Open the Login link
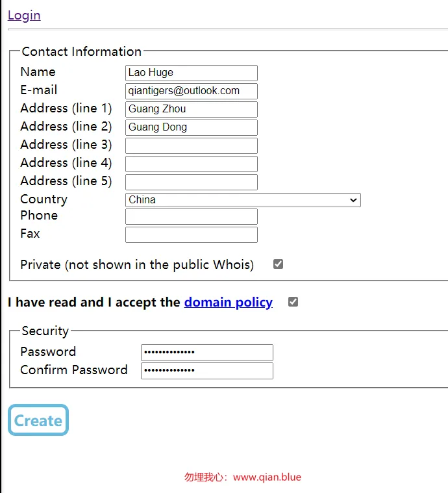The width and height of the screenshot is (448, 493). pyautogui.click(x=24, y=16)
